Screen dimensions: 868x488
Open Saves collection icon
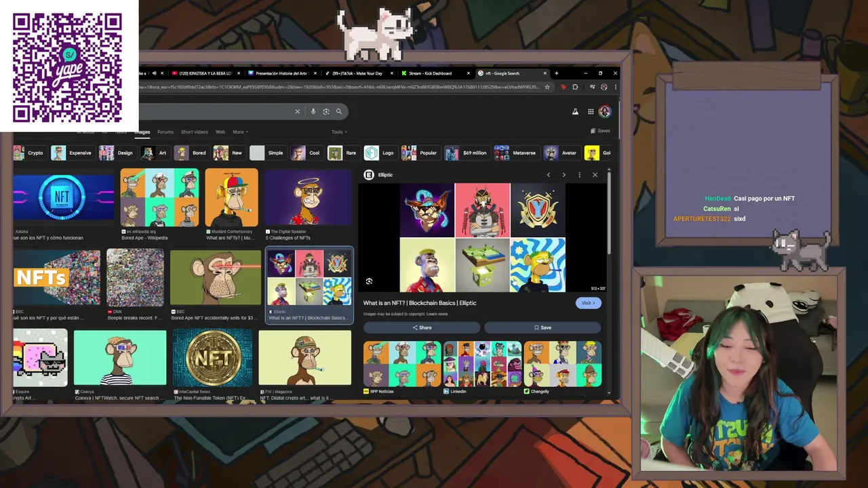point(600,131)
